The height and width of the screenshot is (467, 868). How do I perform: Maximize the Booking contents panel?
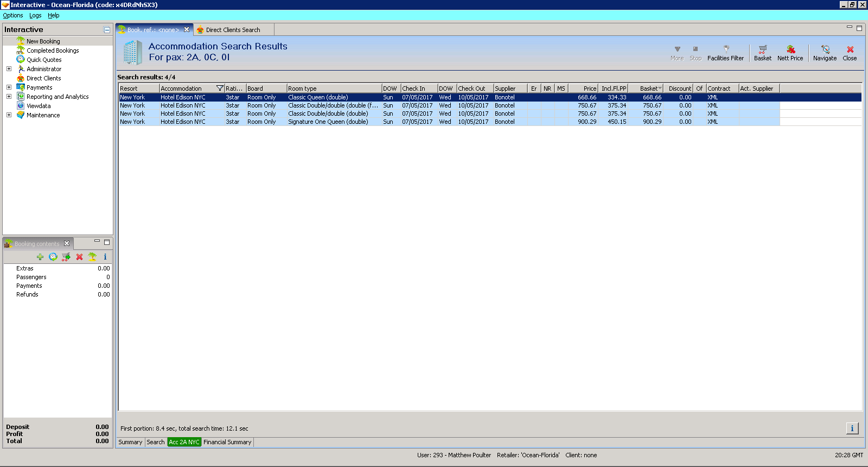coord(107,242)
